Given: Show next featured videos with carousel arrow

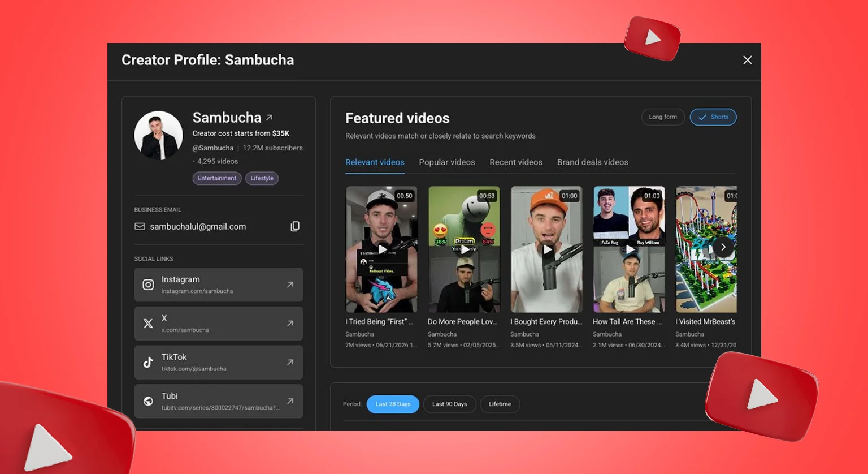Looking at the screenshot, I should (723, 247).
